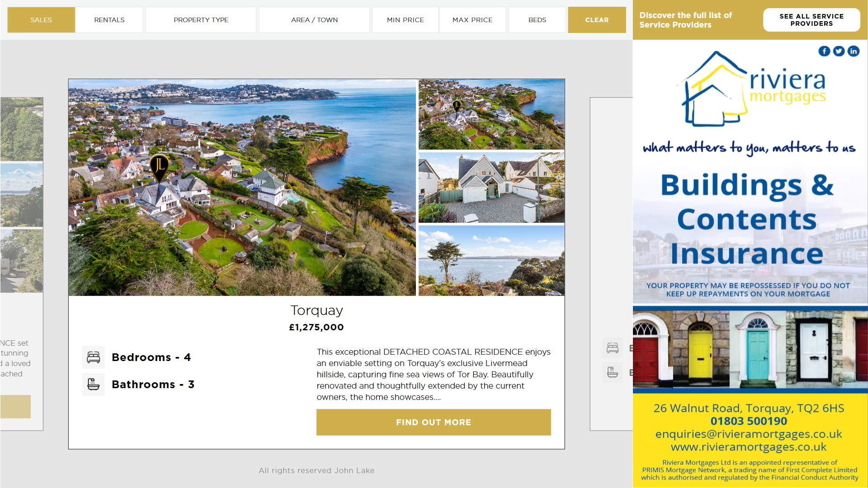868x488 pixels.
Task: Open the PROPERTY TYPE dropdown
Action: pos(201,20)
